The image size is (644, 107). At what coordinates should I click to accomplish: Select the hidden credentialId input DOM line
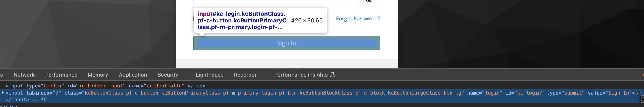tap(105, 86)
